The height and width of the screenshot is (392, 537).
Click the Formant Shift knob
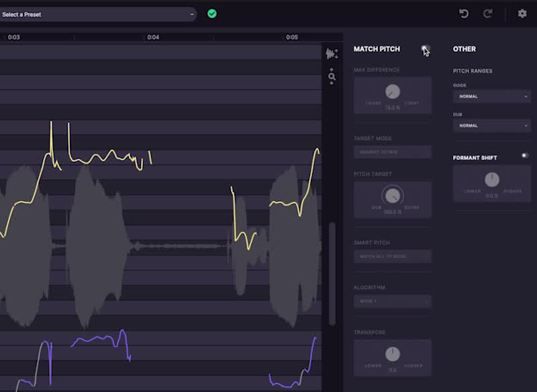[x=492, y=179]
